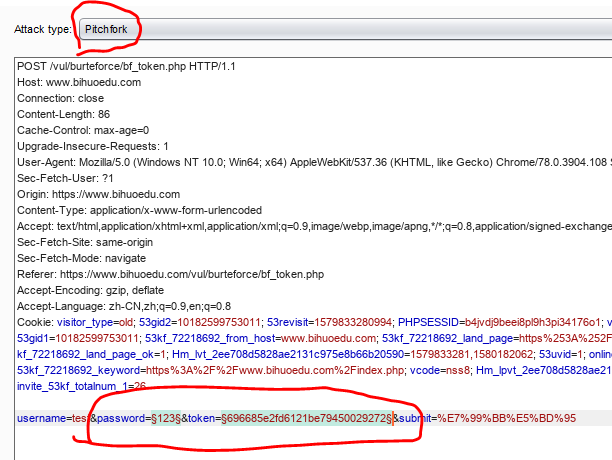Click the Hm_lvt cookie parameter

352,354
